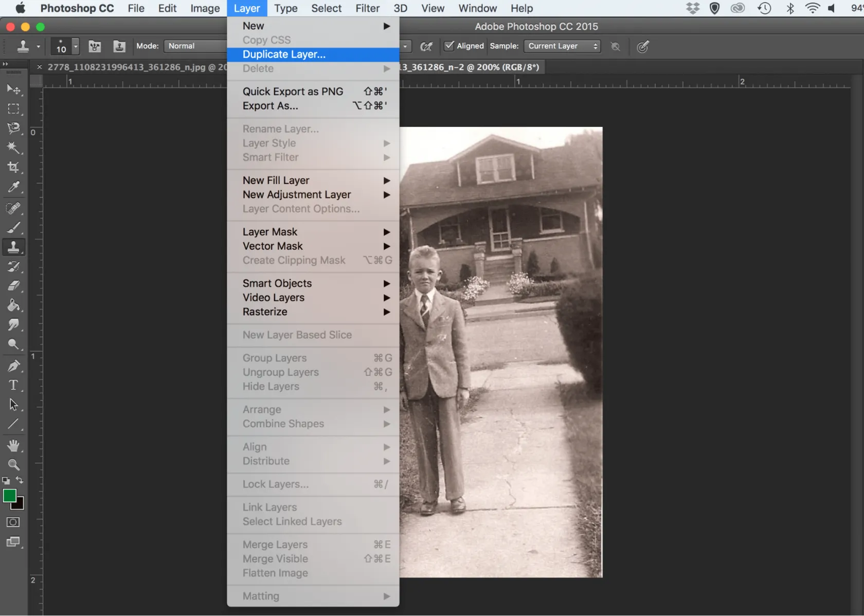Select the Move tool
The width and height of the screenshot is (864, 616).
point(13,89)
